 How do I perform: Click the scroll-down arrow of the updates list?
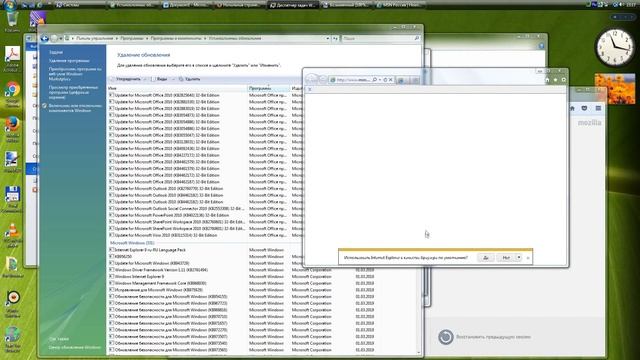tap(419, 352)
